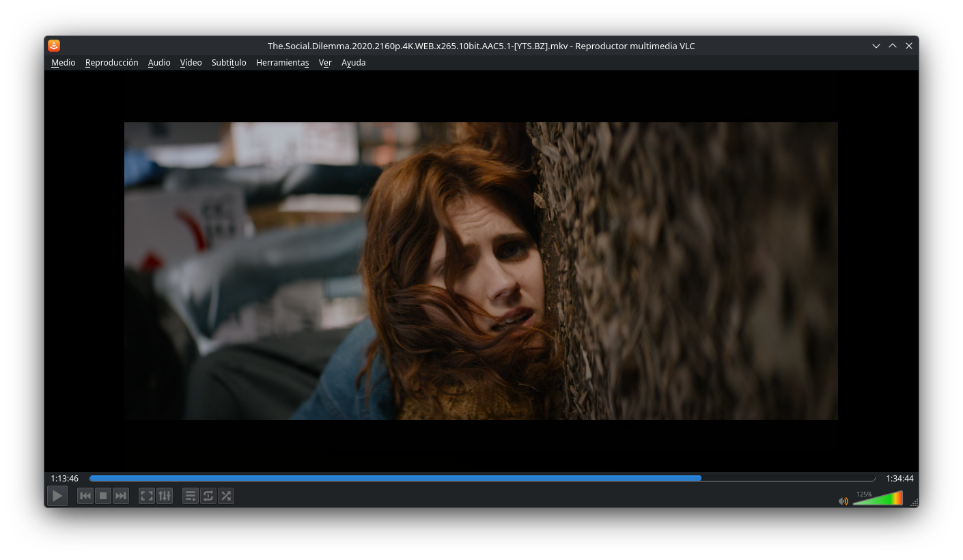Seek within the blue playback progress bar
Image resolution: width=963 pixels, height=560 pixels.
482,478
